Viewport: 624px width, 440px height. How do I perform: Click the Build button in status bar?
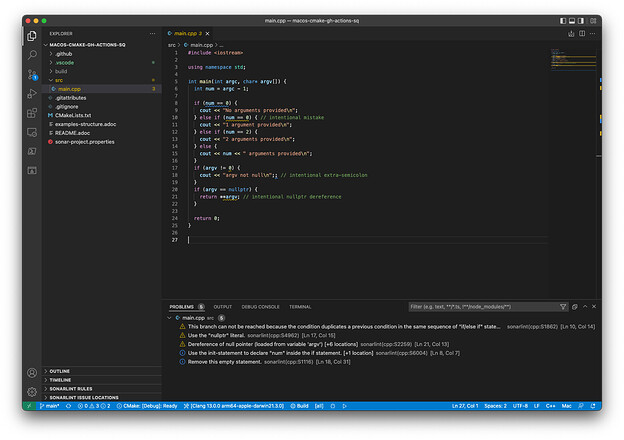[x=299, y=406]
